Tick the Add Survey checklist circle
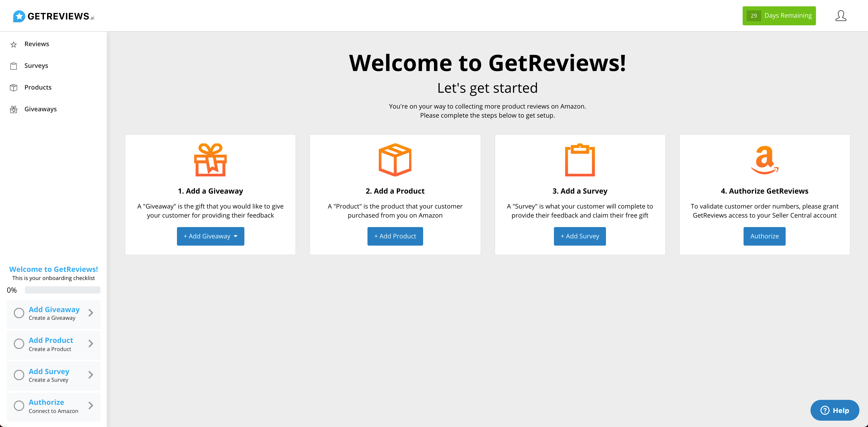The height and width of the screenshot is (427, 868). (19, 375)
